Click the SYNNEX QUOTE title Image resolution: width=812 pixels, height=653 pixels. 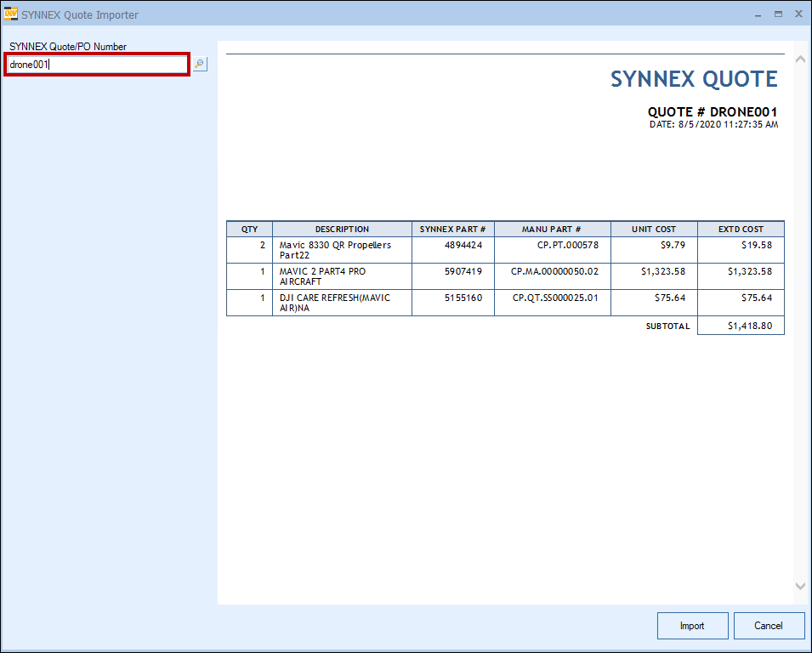694,79
